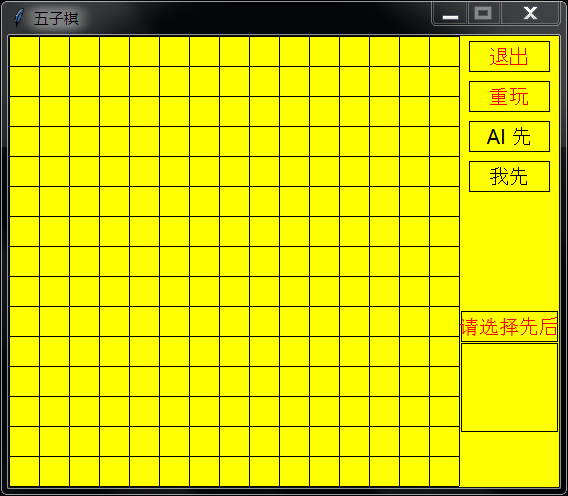Click the 请选择先后 status label
This screenshot has height=496, width=568.
pyautogui.click(x=509, y=326)
